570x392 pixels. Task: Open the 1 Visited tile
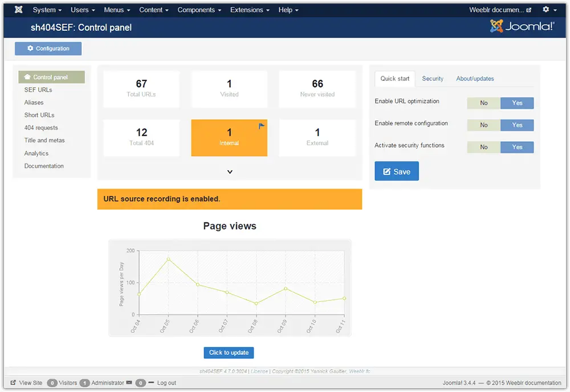click(229, 89)
